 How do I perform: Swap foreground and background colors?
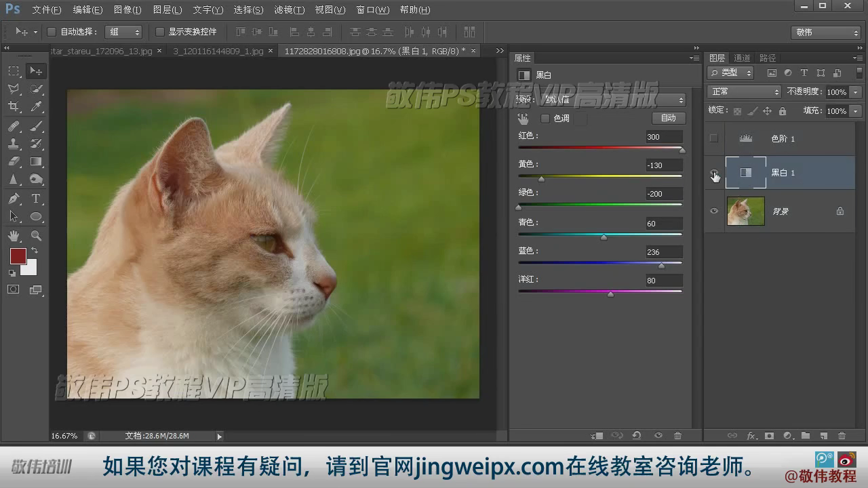click(35, 251)
